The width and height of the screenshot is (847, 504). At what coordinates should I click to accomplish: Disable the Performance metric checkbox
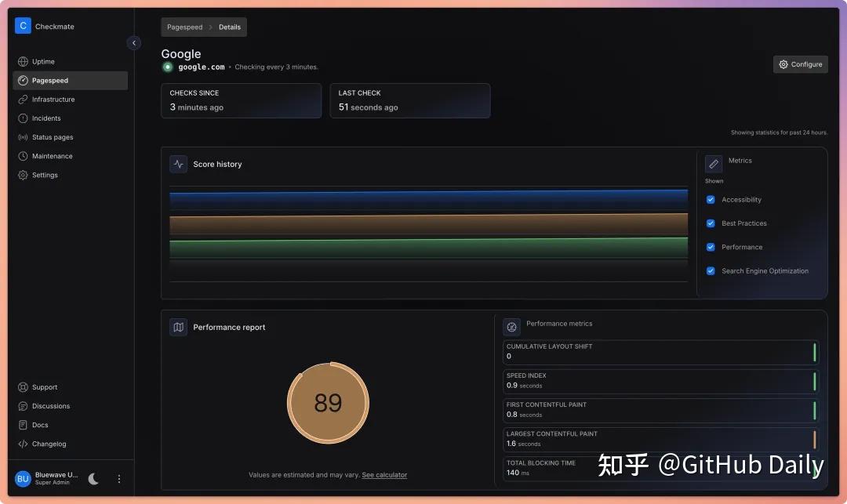[711, 247]
